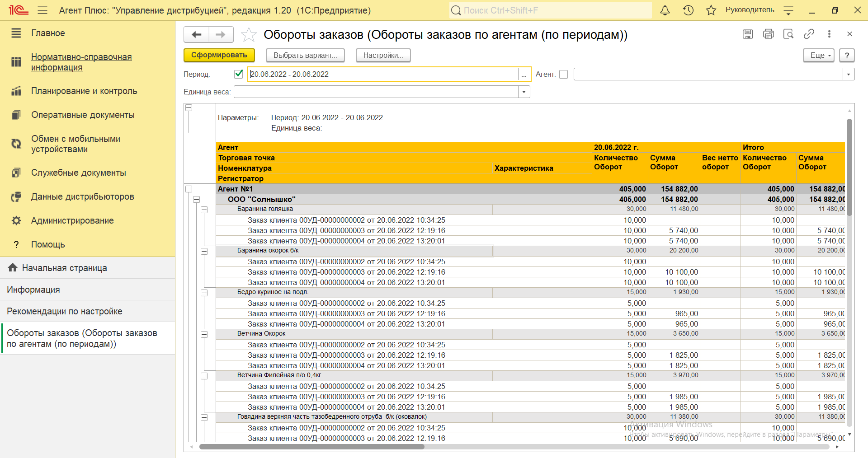Open help with ? button

[x=847, y=55]
